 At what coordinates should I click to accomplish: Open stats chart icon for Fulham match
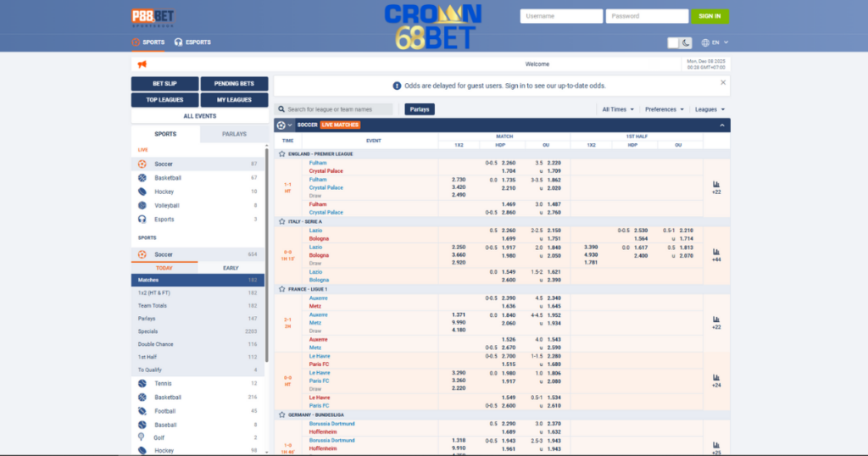pyautogui.click(x=716, y=184)
